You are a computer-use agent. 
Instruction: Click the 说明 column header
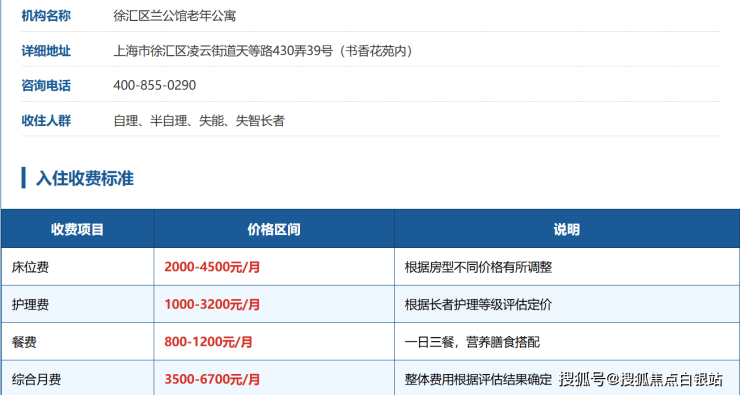(x=567, y=229)
